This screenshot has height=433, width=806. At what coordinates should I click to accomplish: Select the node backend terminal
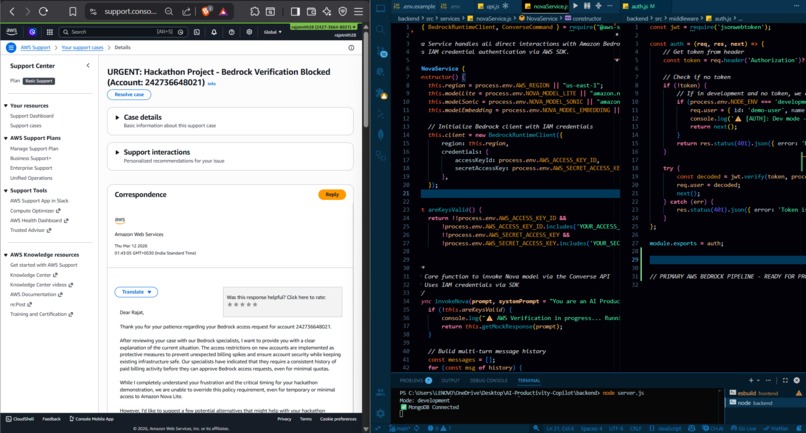point(765,403)
